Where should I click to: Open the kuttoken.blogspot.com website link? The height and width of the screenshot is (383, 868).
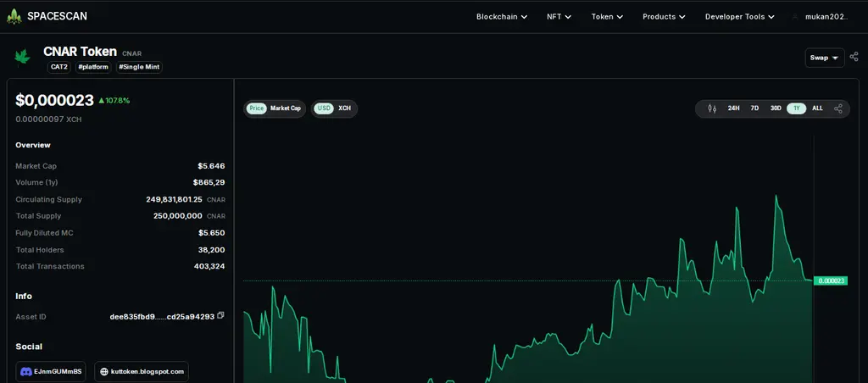[x=142, y=372]
